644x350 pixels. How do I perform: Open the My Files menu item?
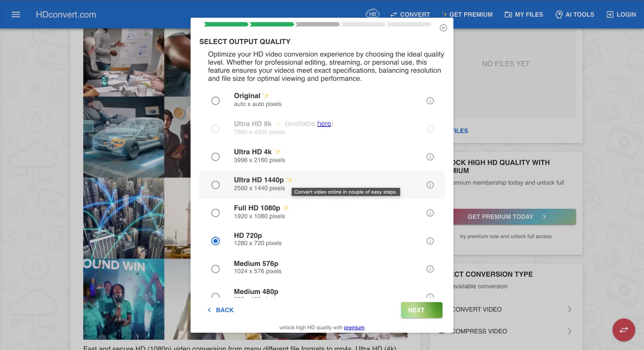(524, 14)
